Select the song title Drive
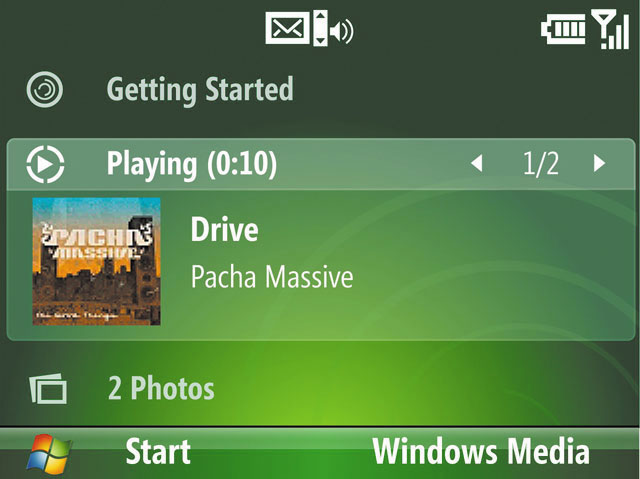The image size is (640, 479). 224,229
